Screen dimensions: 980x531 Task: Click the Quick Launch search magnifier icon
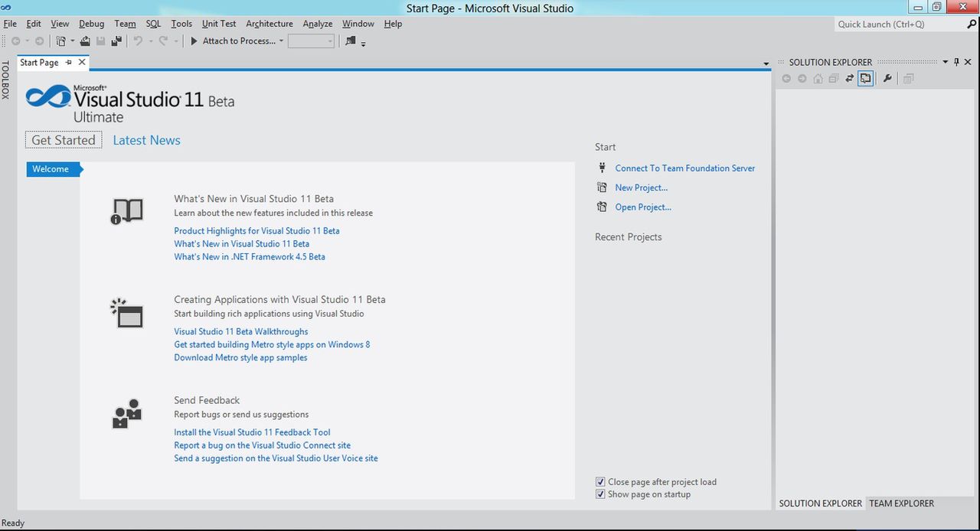(972, 24)
